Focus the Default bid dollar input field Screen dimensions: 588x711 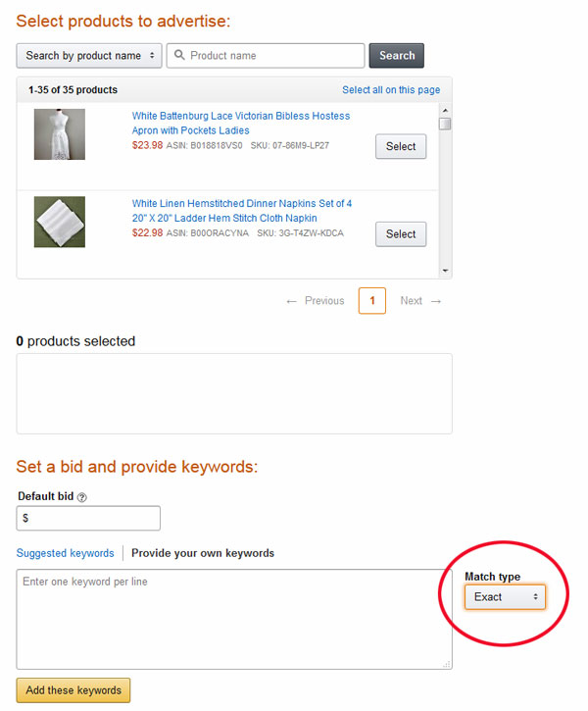click(88, 518)
